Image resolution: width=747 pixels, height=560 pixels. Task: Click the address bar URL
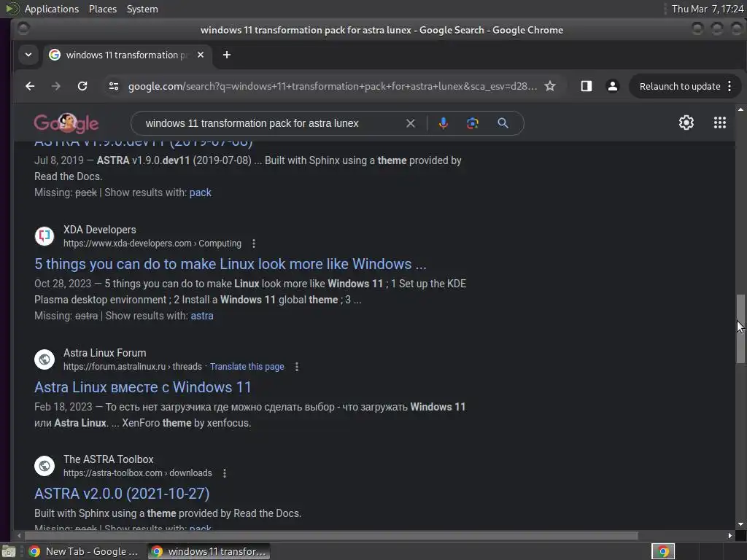click(332, 86)
